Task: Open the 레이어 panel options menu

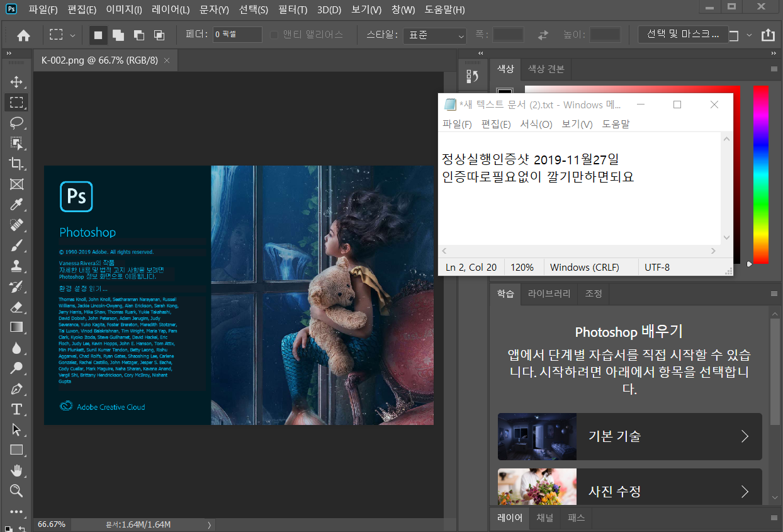Action: coord(774,518)
